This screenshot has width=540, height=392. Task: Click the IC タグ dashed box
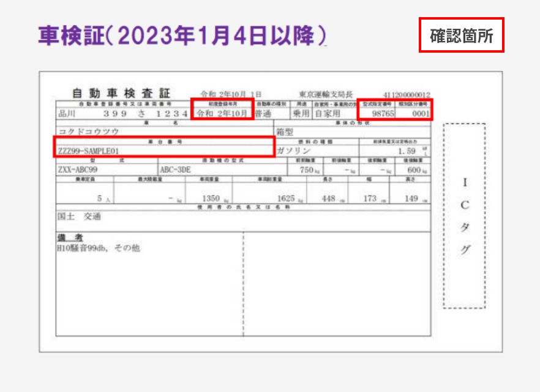pos(464,216)
